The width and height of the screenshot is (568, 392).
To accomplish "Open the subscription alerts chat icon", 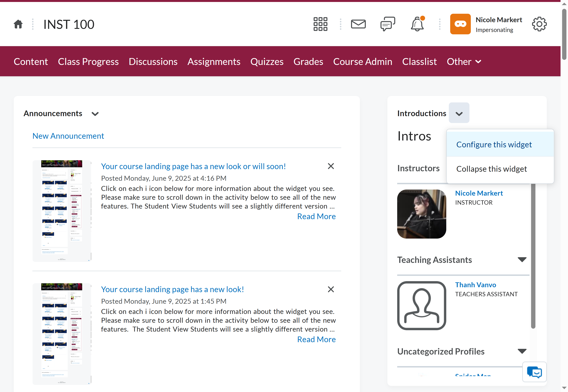I will pos(388,24).
